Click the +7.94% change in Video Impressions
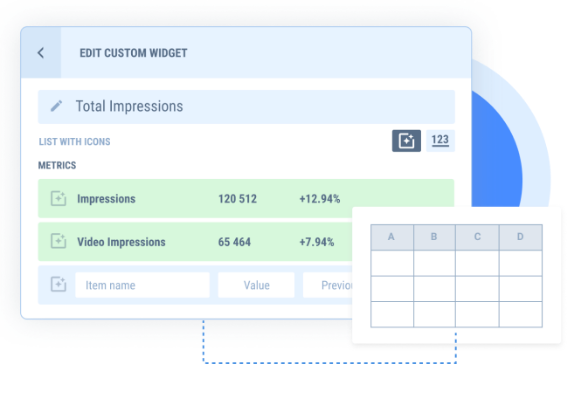Screen dimensions: 569x411 click(317, 242)
